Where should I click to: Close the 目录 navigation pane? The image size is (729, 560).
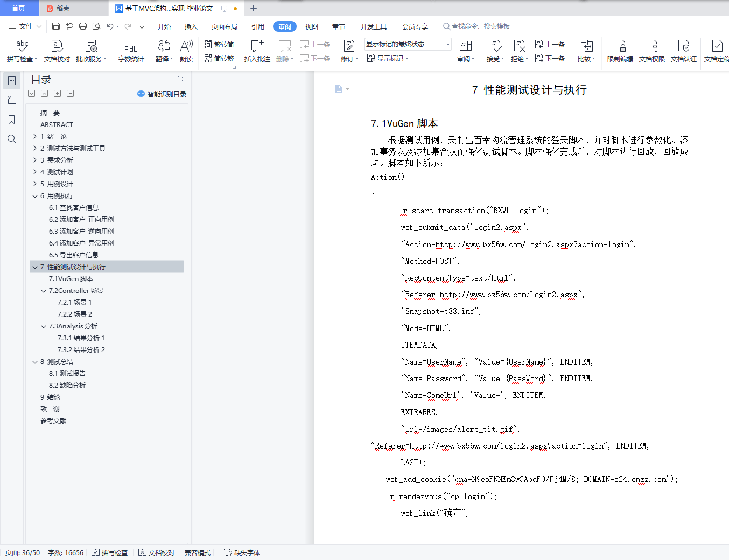click(x=180, y=79)
